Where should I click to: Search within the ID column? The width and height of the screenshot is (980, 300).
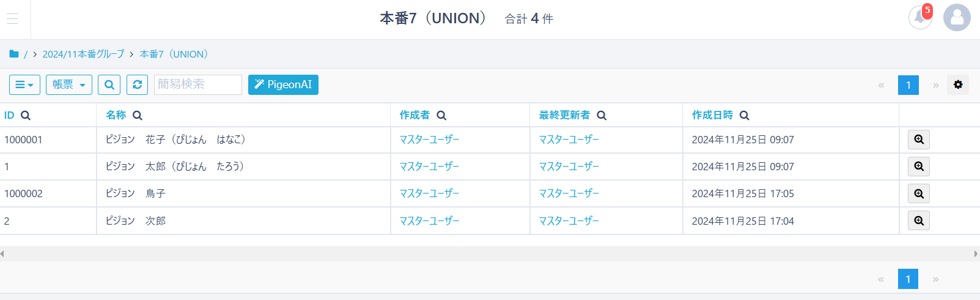26,115
